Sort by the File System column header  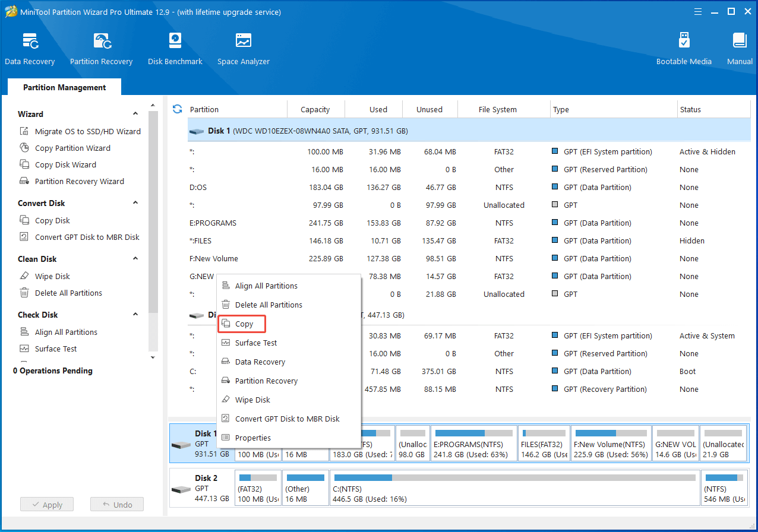point(504,109)
